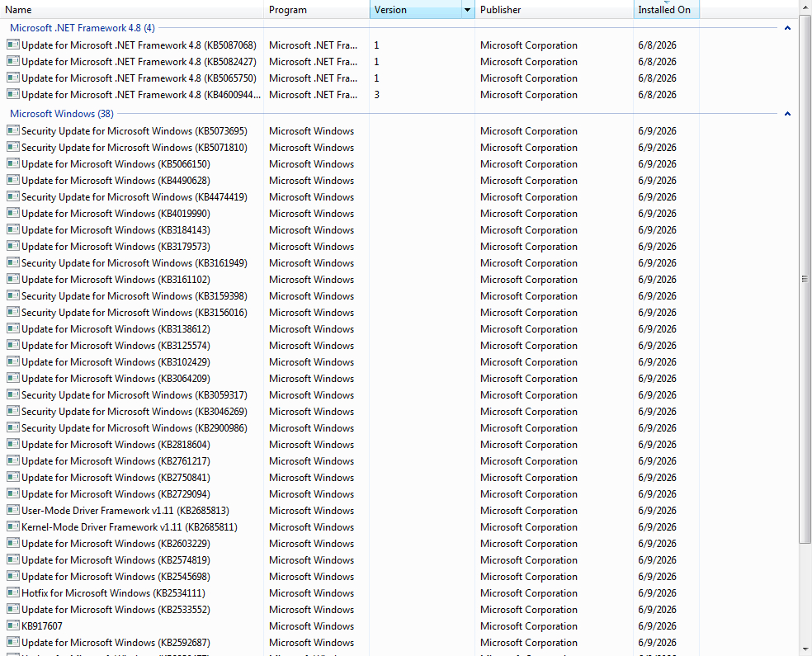Click the icon next to Security Update KB5071810
The width and height of the screenshot is (812, 656).
(13, 148)
